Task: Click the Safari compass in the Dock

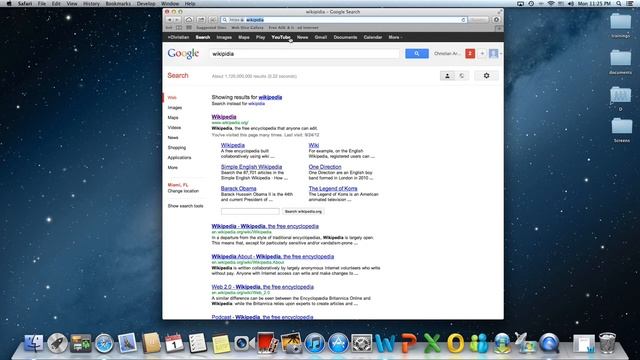Action: (x=104, y=343)
